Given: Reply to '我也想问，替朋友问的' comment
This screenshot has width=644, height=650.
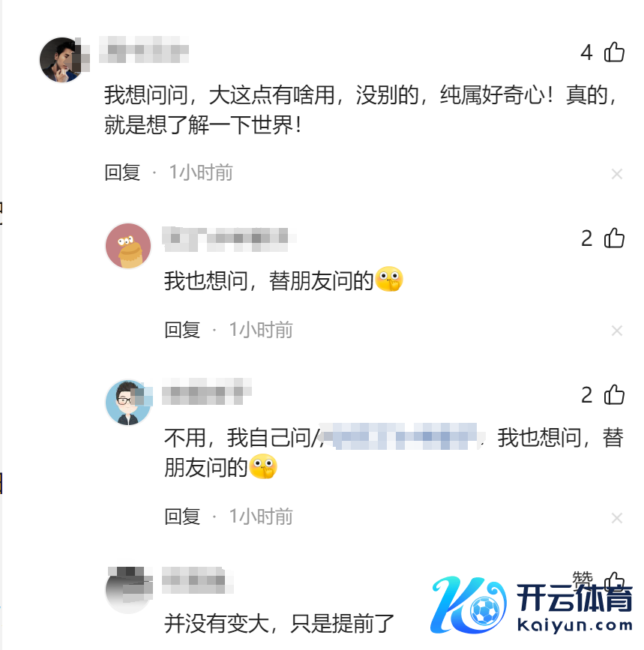Looking at the screenshot, I should [182, 330].
